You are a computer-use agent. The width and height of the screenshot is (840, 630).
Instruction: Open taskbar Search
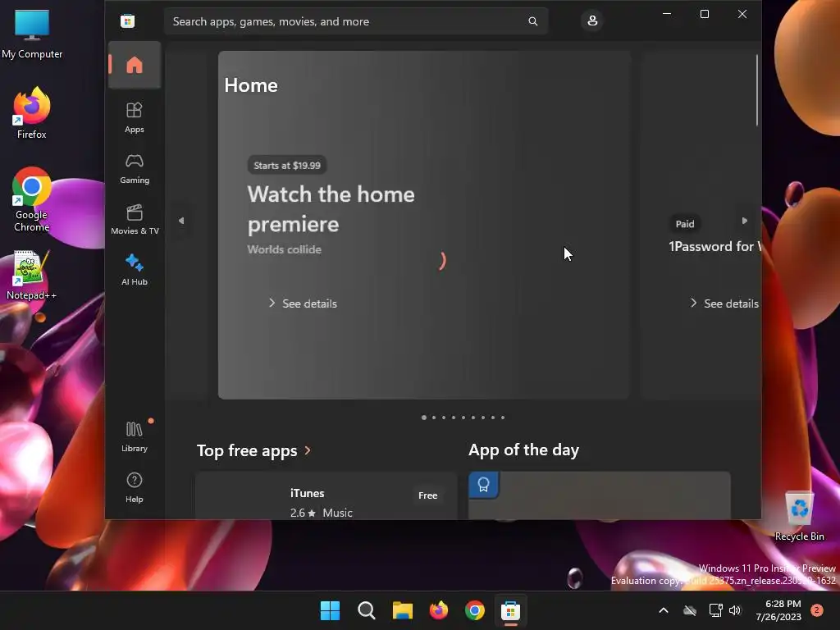click(367, 610)
